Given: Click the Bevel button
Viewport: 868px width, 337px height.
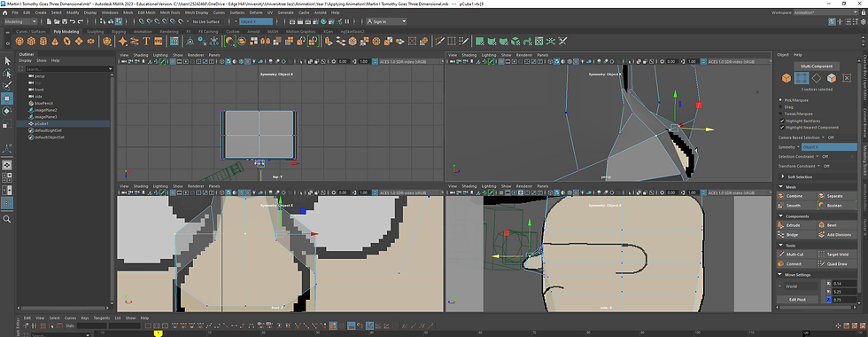Looking at the screenshot, I should point(836,225).
